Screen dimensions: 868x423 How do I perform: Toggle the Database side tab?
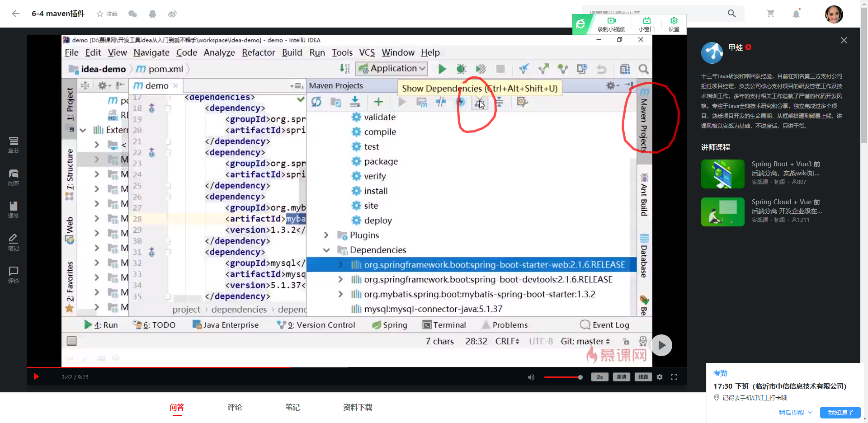[x=644, y=256]
